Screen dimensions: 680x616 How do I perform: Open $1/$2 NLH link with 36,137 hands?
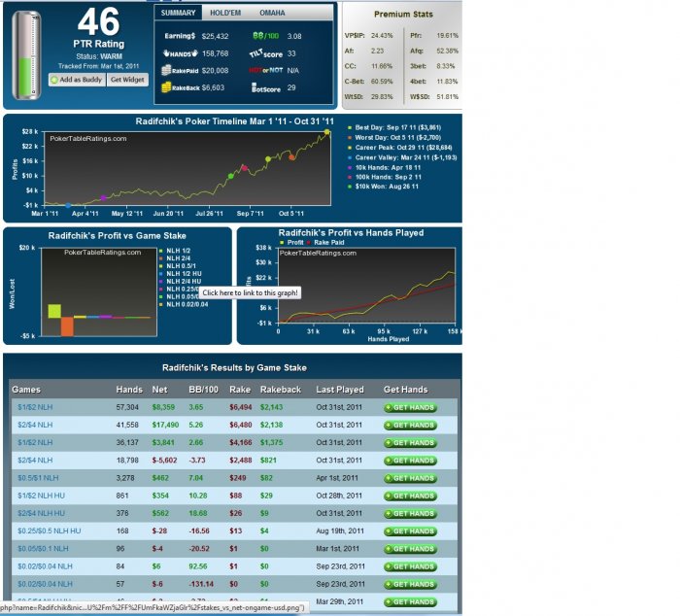pyautogui.click(x=35, y=442)
